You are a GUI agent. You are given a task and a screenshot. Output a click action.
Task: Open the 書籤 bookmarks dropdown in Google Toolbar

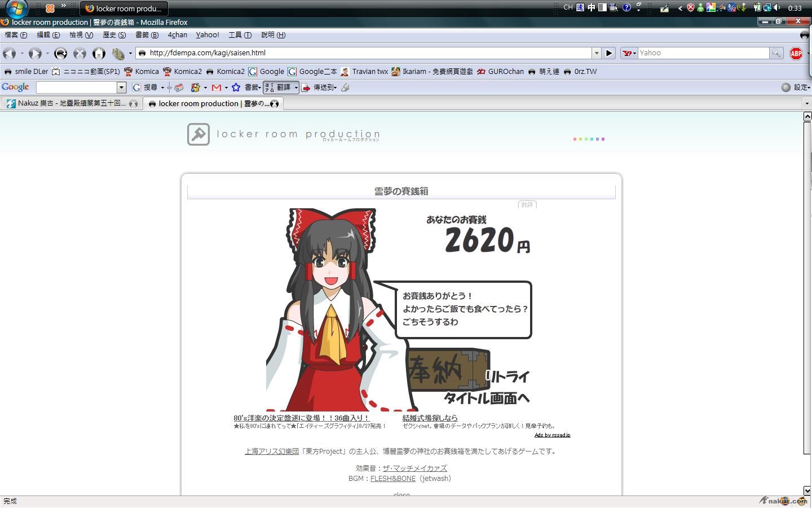click(253, 87)
